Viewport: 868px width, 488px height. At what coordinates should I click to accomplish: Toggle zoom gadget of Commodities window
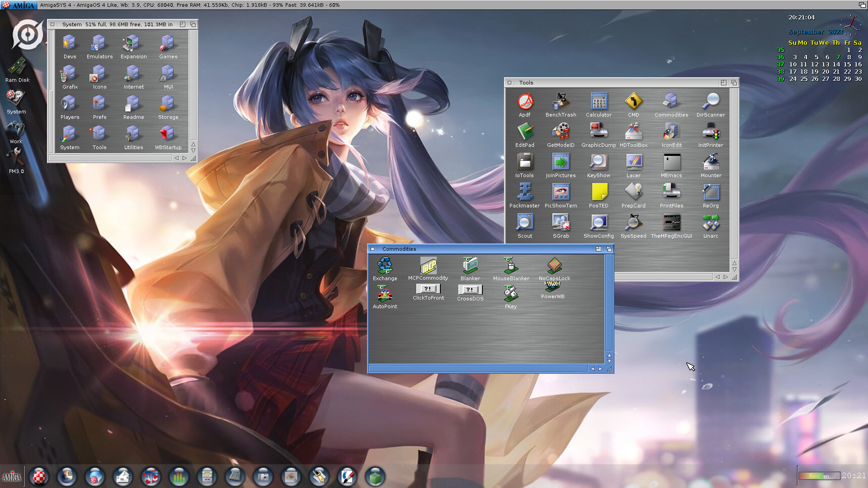point(599,249)
